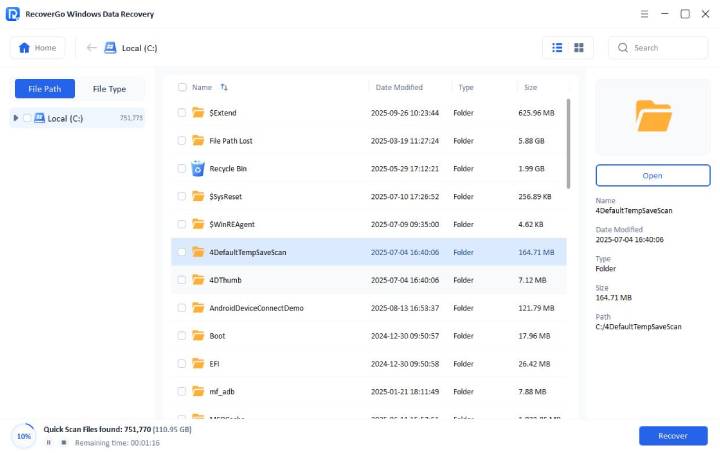720x453 pixels.
Task: Switch to list view layout
Action: pyautogui.click(x=557, y=48)
